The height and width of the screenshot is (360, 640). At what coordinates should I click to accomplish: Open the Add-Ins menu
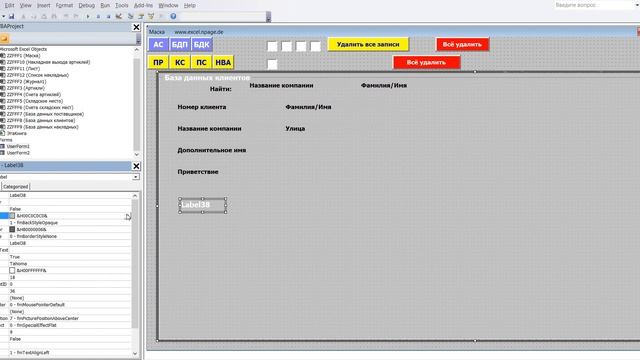(x=143, y=5)
